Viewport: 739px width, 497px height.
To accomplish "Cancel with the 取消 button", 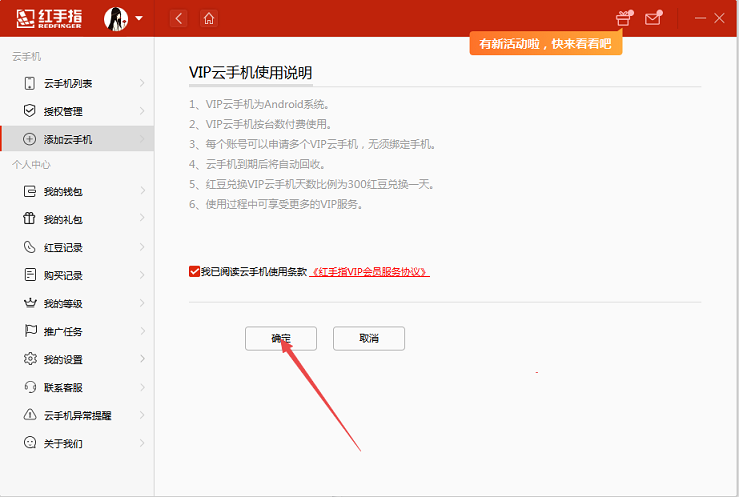I will pos(369,338).
